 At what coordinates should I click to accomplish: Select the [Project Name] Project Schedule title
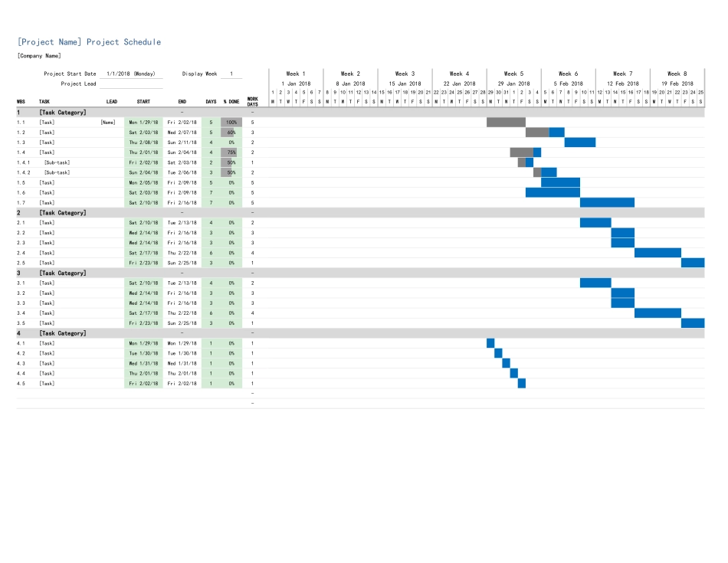click(x=88, y=41)
